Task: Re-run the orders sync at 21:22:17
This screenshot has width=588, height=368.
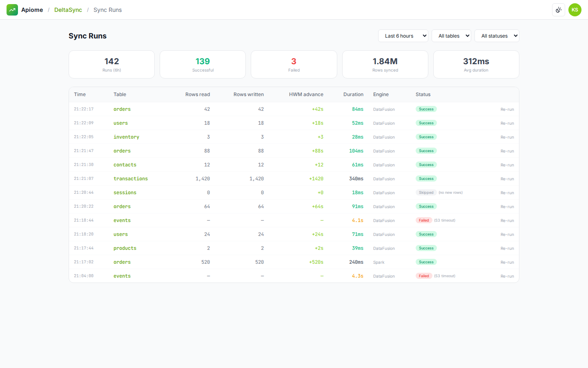Action: pyautogui.click(x=507, y=109)
